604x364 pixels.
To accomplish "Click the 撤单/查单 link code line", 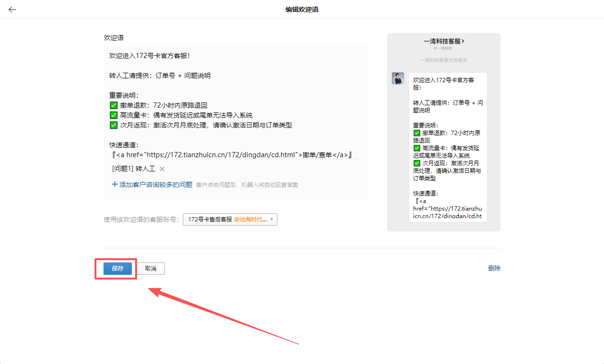I will pos(232,155).
